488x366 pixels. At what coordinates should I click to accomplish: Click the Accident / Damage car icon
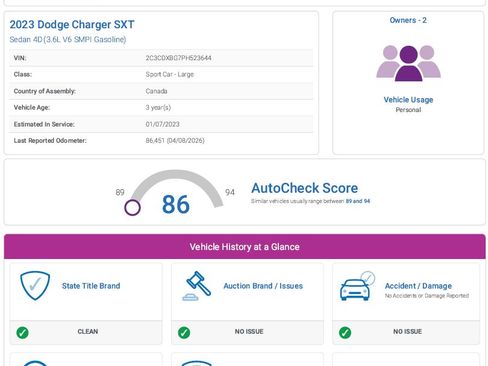357,286
